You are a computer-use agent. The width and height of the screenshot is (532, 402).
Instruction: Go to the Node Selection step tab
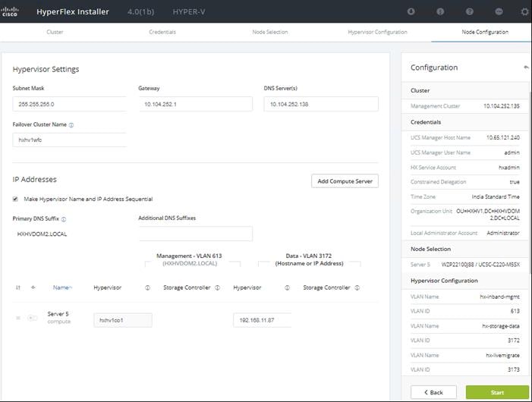[270, 32]
